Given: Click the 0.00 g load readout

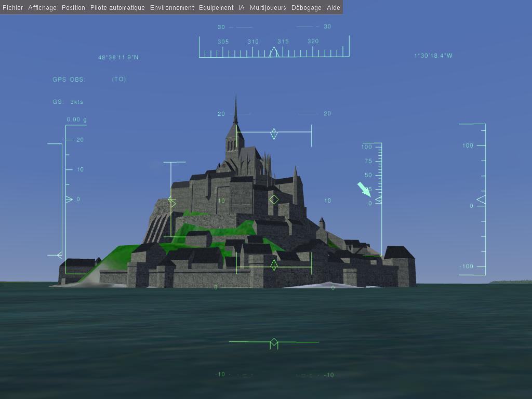Looking at the screenshot, I should [x=77, y=119].
